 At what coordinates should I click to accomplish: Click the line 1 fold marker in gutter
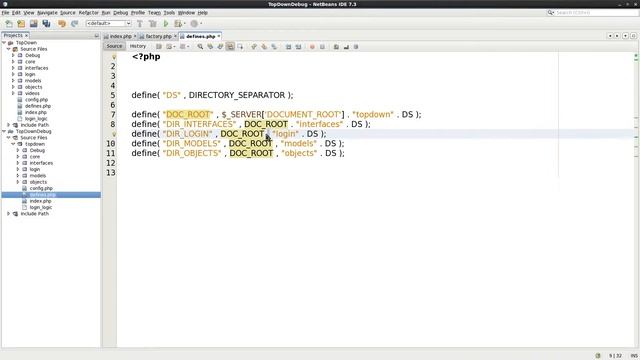[114, 57]
